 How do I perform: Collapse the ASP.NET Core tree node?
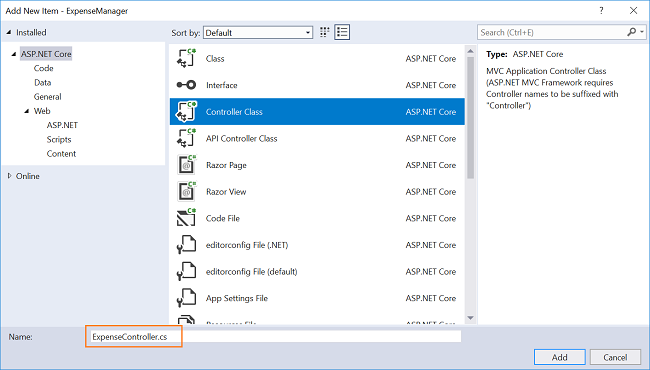pyautogui.click(x=14, y=54)
